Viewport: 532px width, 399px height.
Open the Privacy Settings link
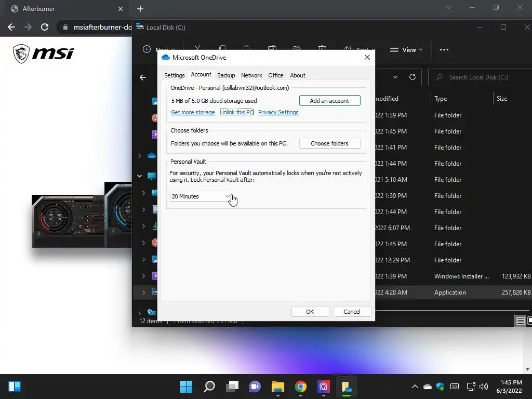278,112
